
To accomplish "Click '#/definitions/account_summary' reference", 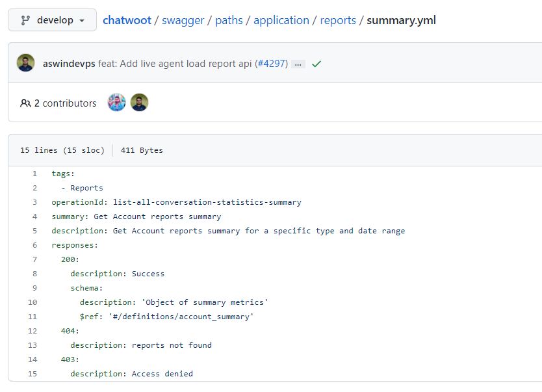I will click(181, 317).
